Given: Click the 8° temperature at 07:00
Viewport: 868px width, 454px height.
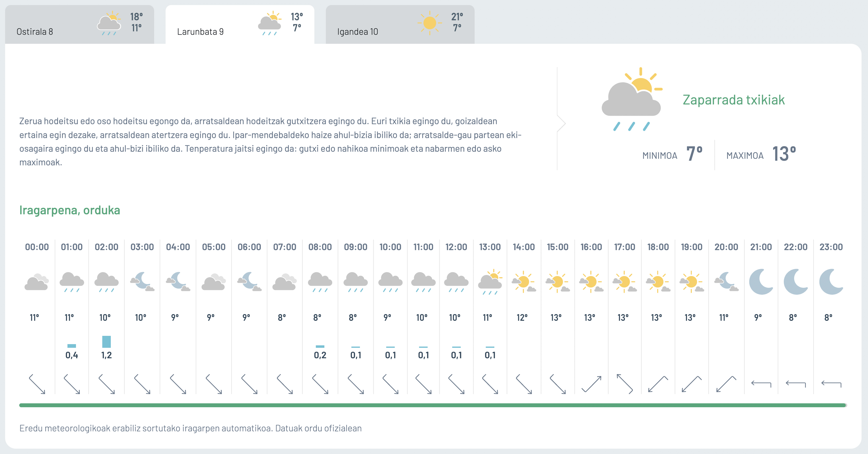Looking at the screenshot, I should click(282, 318).
